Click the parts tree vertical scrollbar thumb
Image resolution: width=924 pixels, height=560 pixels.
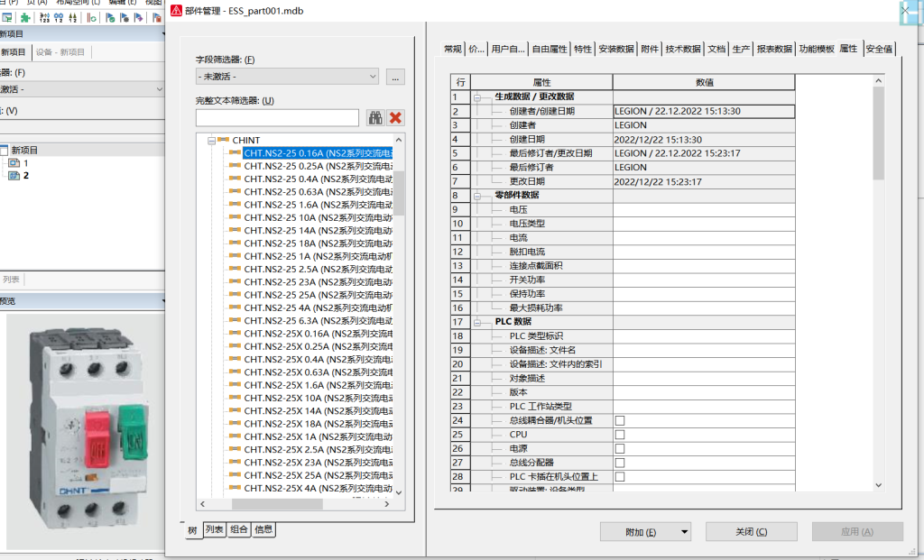click(x=399, y=194)
